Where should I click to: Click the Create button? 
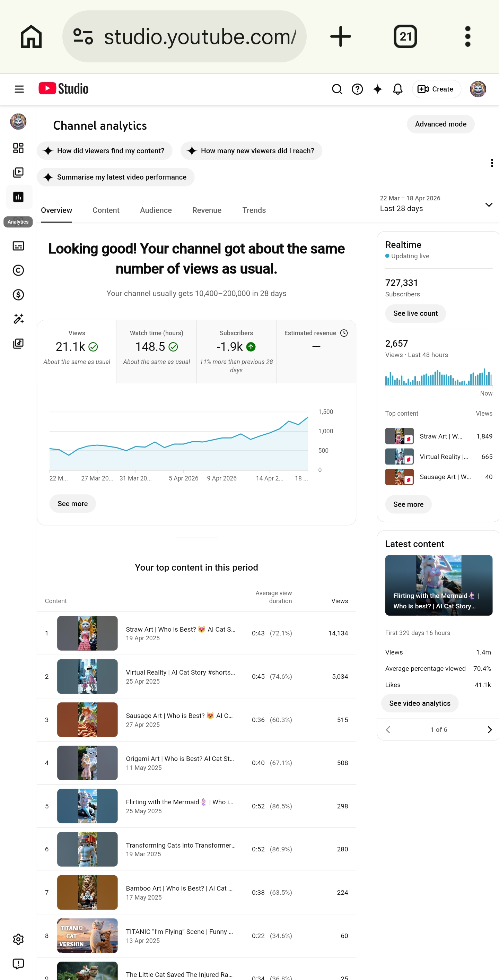pyautogui.click(x=436, y=89)
